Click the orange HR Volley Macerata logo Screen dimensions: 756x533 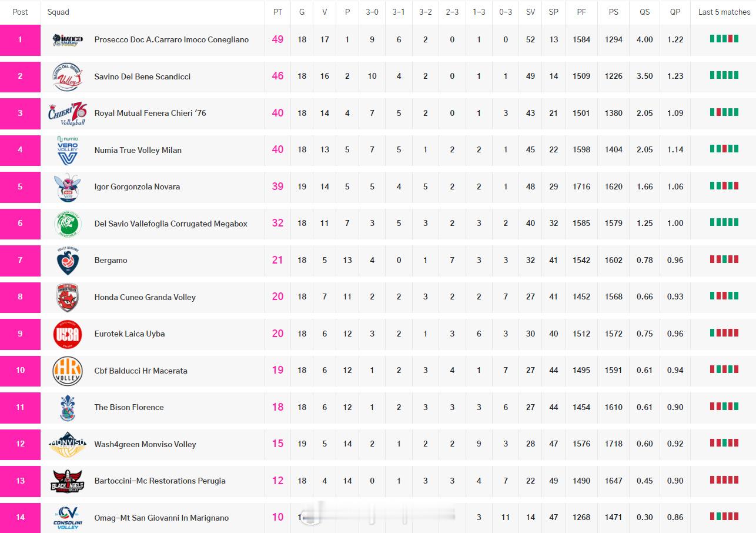point(68,371)
